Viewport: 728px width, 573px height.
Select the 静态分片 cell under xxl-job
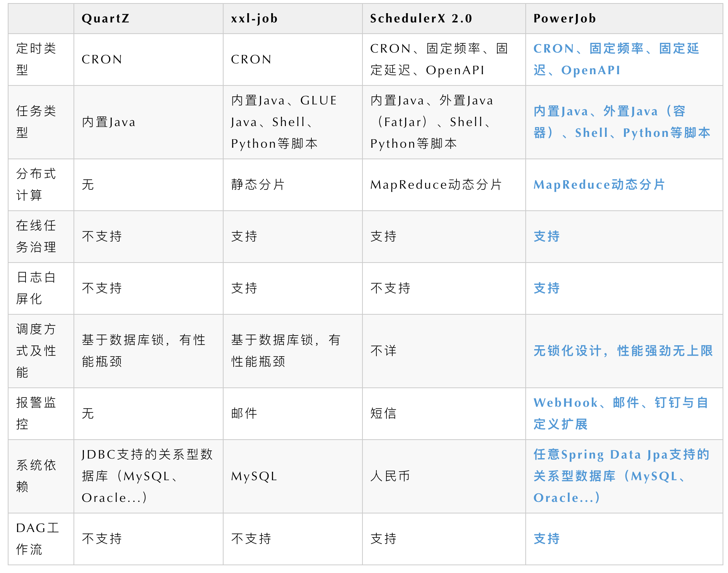(x=258, y=184)
